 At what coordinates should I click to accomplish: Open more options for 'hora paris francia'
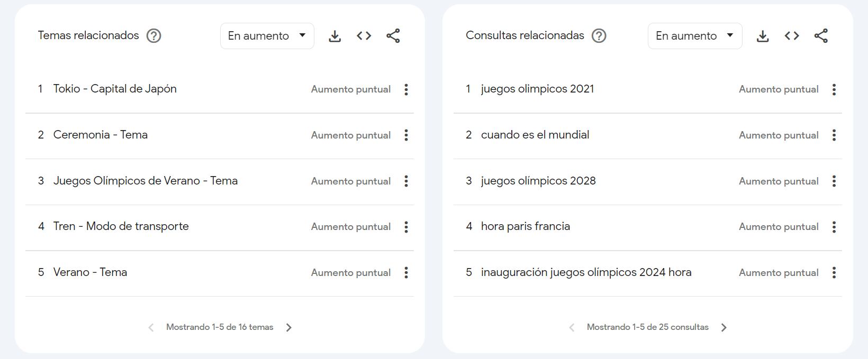[x=834, y=227]
